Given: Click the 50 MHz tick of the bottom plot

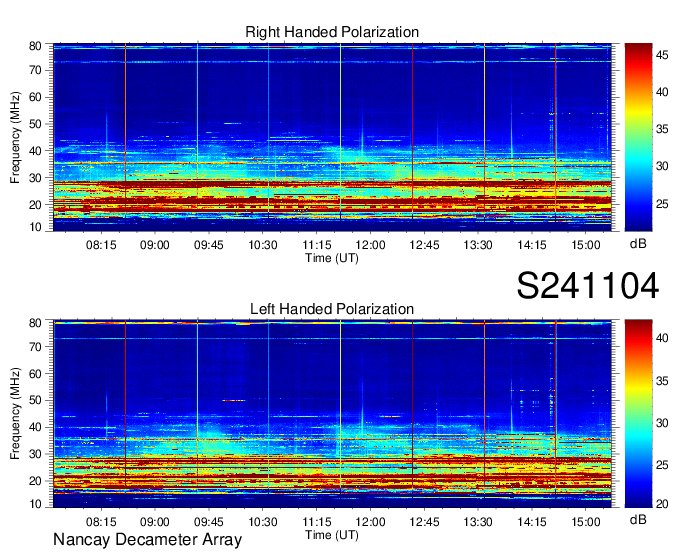Looking at the screenshot, I should (35, 400).
